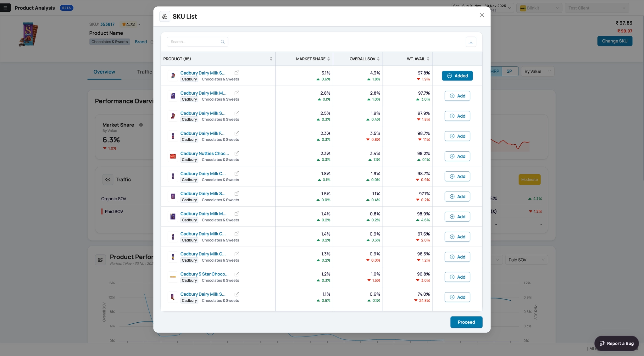Click Proceed button

coord(466,322)
